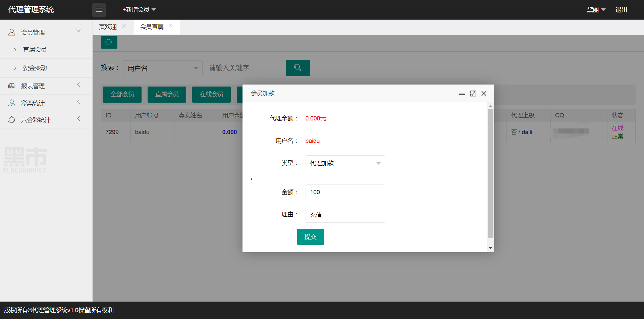Submit the form with 提交 button
Viewport: 644px width, 319px height.
(311, 237)
